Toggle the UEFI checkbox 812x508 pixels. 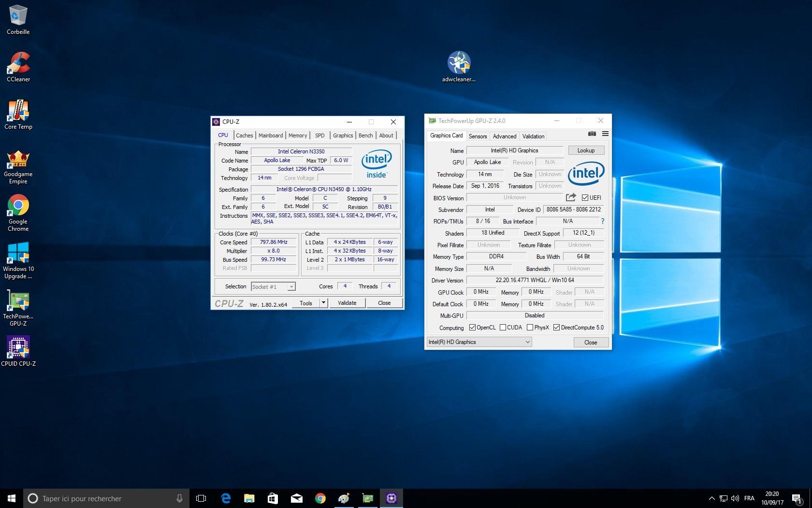(x=585, y=198)
